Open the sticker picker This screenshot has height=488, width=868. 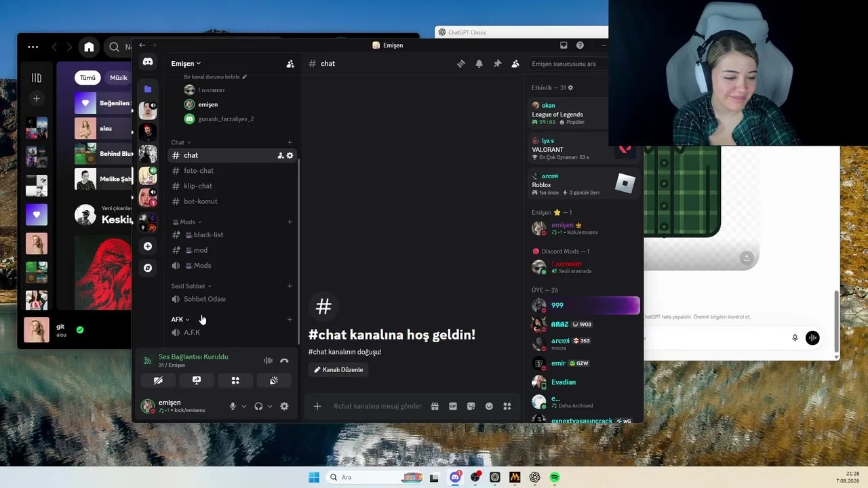pyautogui.click(x=471, y=406)
